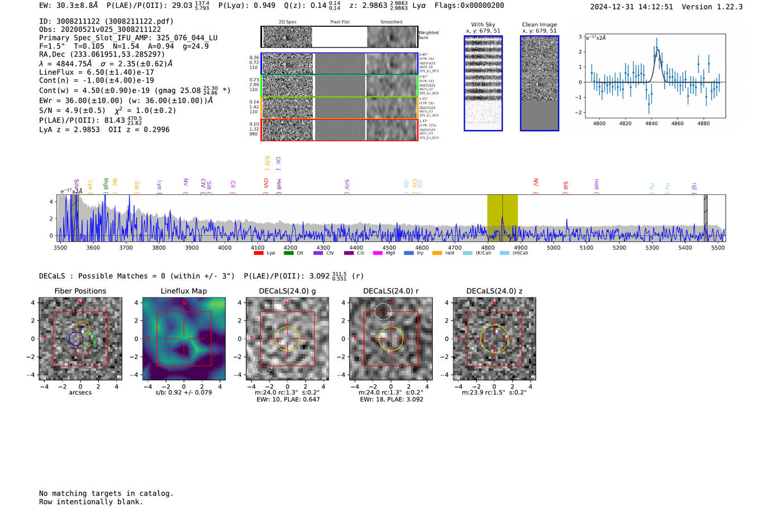Click the orange HeII legend swatch
The height and width of the screenshot is (532, 782).
pos(437,253)
